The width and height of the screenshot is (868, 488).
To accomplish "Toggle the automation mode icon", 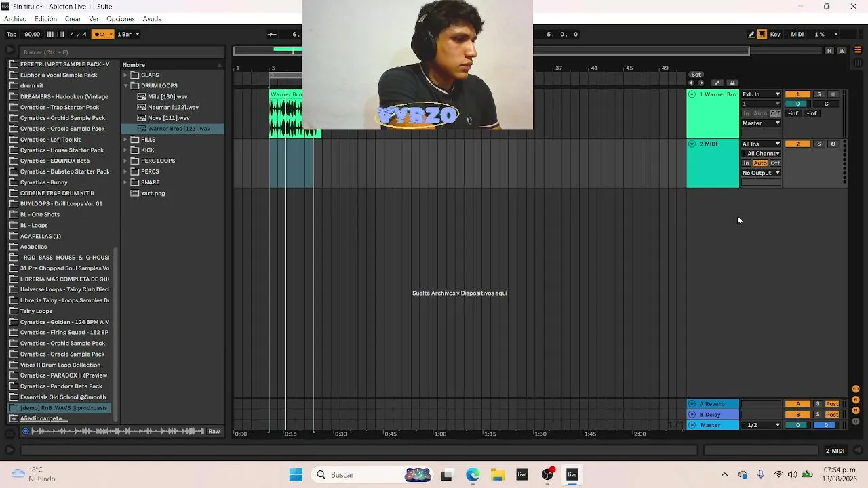I will point(717,83).
